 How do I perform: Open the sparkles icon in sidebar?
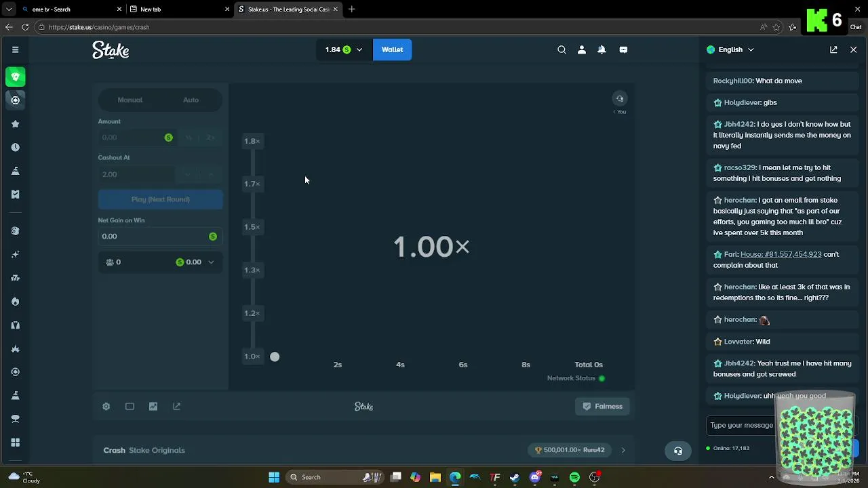coord(15,254)
